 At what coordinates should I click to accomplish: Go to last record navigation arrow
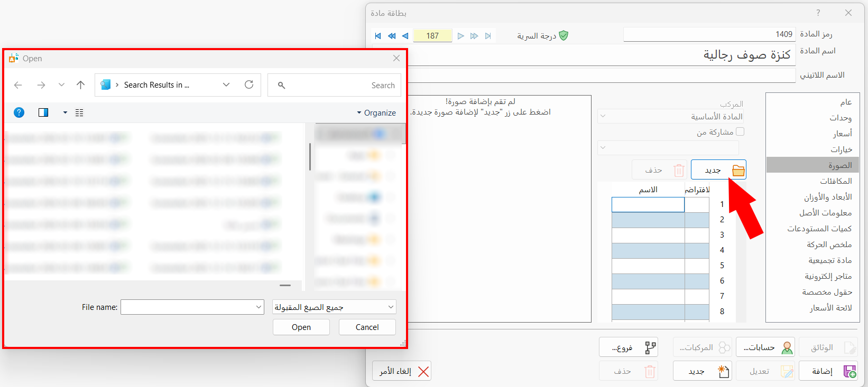[488, 36]
